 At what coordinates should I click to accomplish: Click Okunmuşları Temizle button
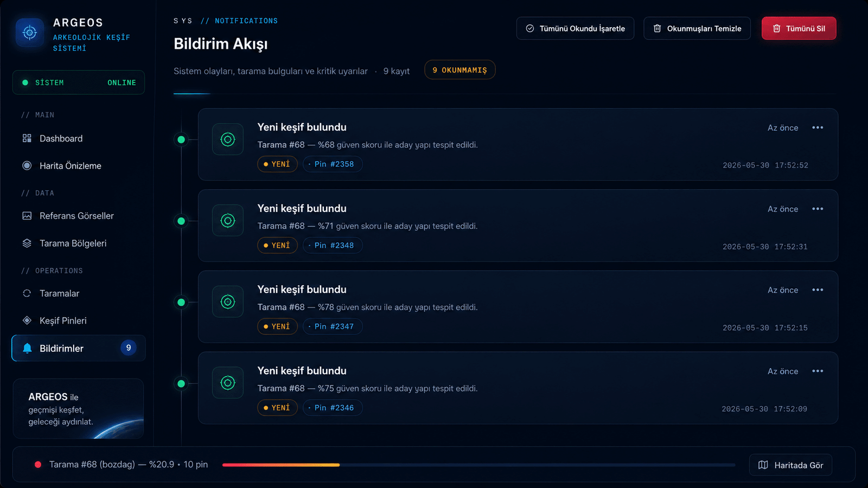click(697, 28)
